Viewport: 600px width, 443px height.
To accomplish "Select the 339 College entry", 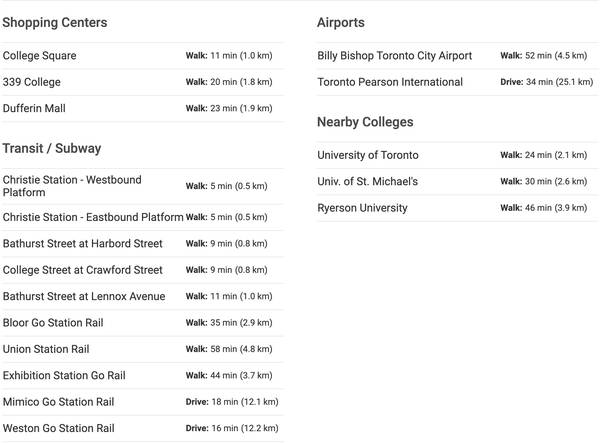I will 142,82.
